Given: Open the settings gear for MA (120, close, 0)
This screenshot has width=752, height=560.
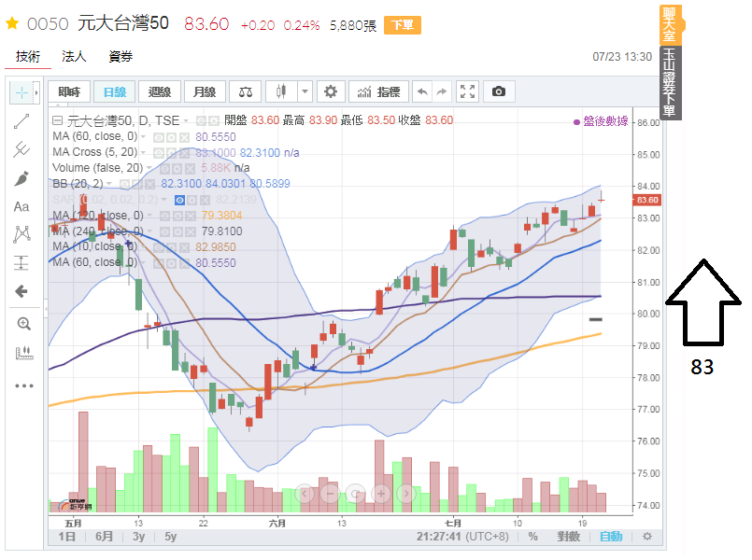Looking at the screenshot, I should pos(177,216).
